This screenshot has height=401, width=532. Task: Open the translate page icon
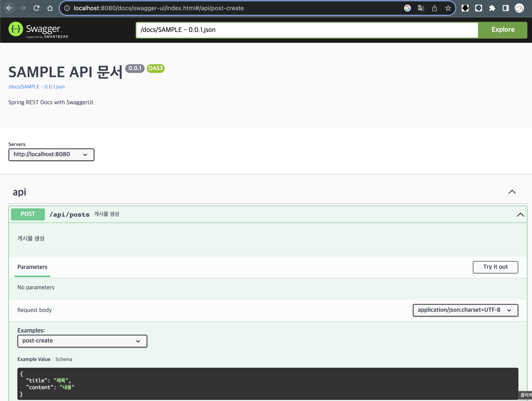tap(421, 8)
